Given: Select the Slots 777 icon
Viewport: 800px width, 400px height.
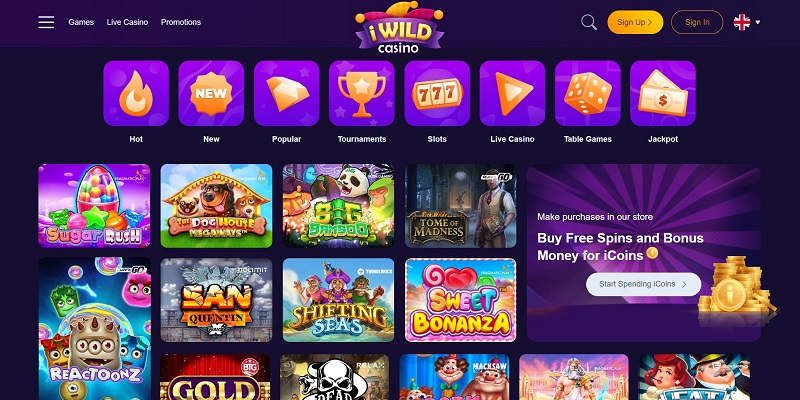Looking at the screenshot, I should coord(437,93).
